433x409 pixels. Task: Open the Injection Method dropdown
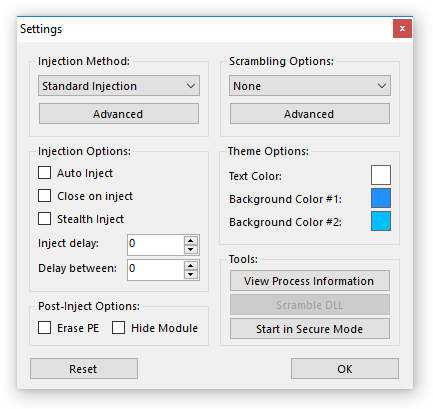pyautogui.click(x=119, y=86)
